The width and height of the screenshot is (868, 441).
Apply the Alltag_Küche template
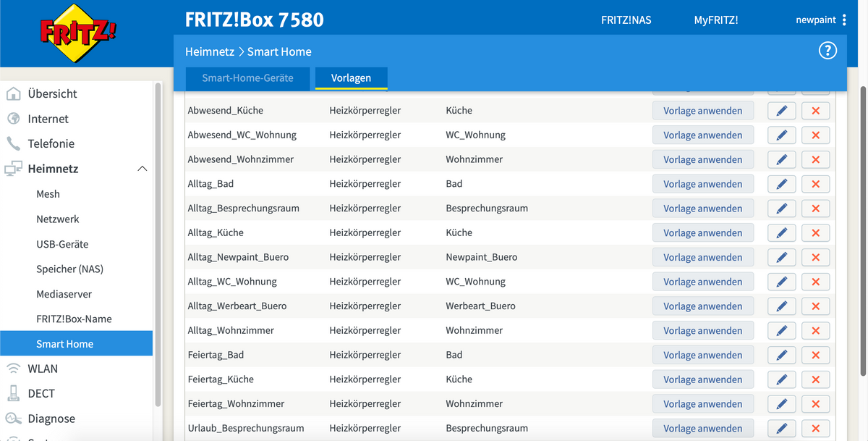[703, 233]
